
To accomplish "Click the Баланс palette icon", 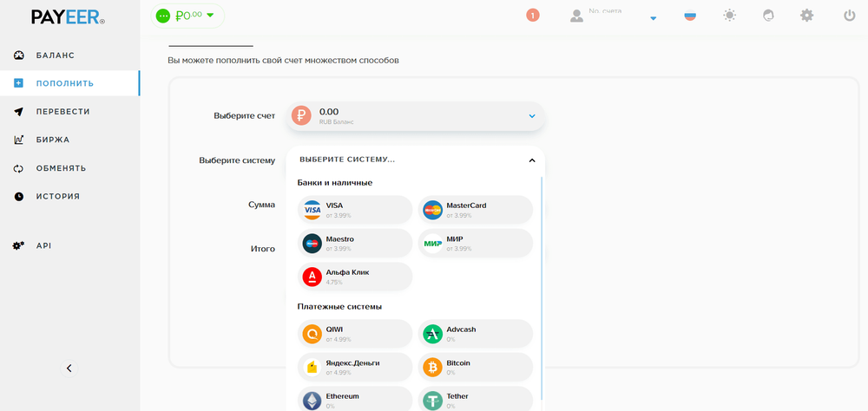I will point(19,55).
